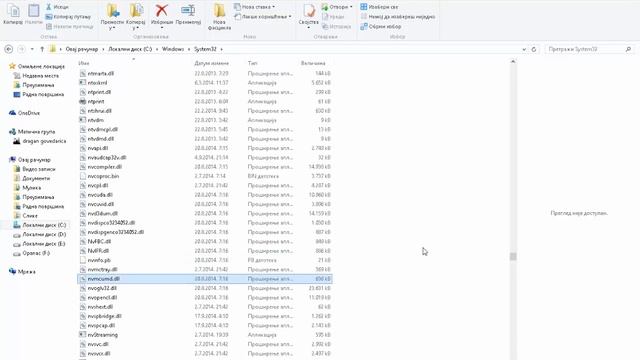Click the Back navigation arrow
This screenshot has width=640, height=360.
click(x=9, y=49)
